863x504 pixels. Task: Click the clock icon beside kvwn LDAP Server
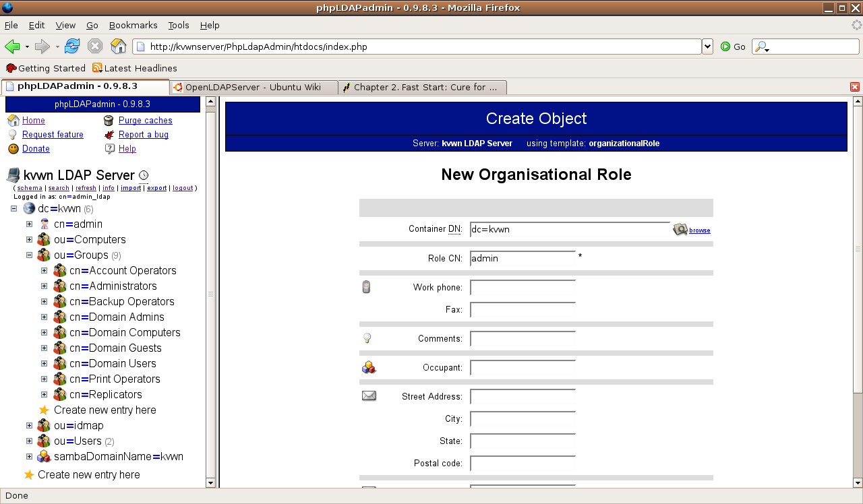point(144,175)
